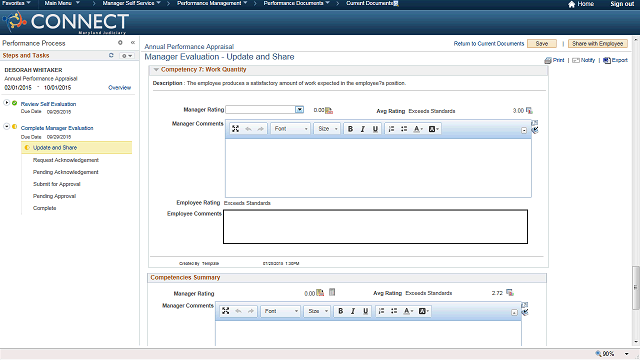Collapse the Competency 7 editor toolbar
Viewport: 640px width, 360px height.
click(x=524, y=131)
